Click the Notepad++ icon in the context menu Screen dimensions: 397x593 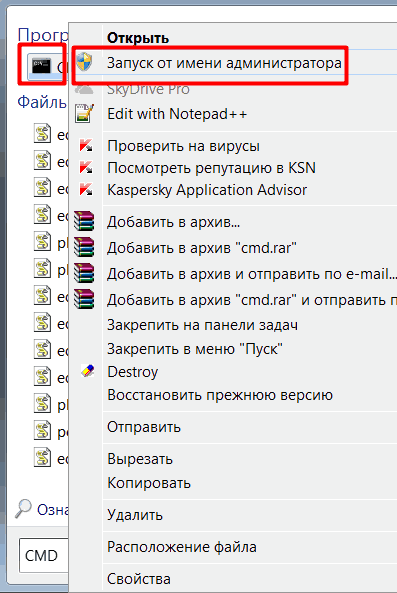pos(84,113)
